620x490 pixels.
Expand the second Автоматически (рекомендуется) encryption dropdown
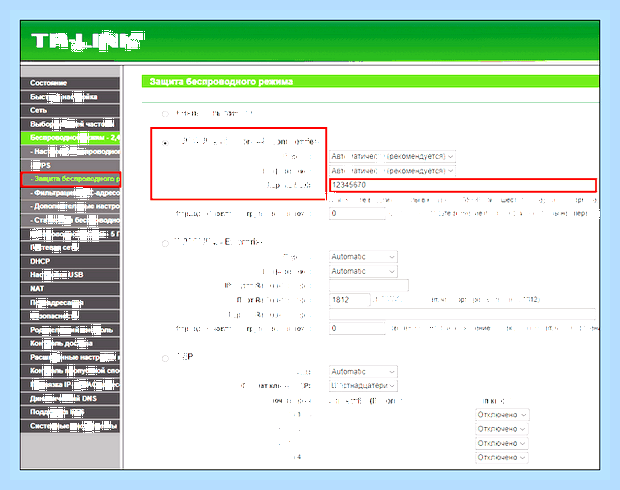coord(392,171)
